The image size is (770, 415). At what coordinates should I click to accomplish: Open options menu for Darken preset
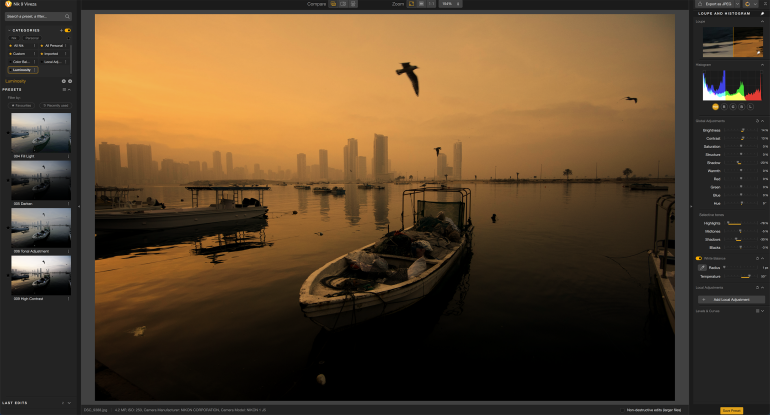pyautogui.click(x=68, y=203)
